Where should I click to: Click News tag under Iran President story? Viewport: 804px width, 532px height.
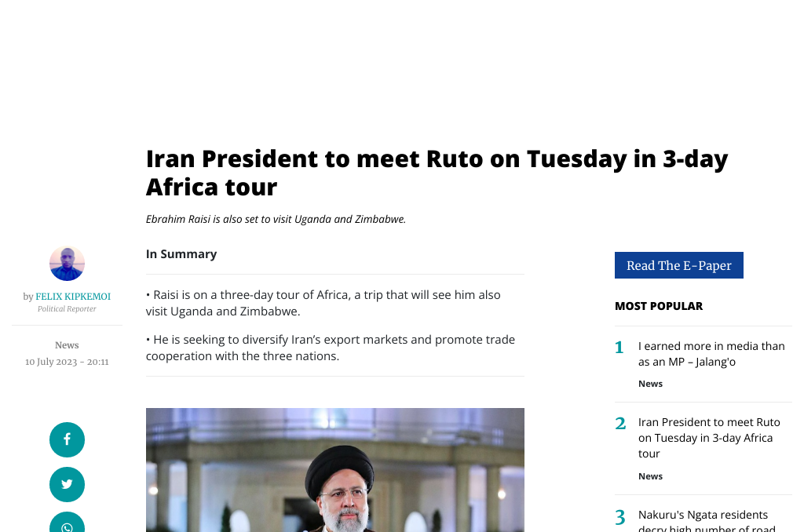[x=650, y=476]
